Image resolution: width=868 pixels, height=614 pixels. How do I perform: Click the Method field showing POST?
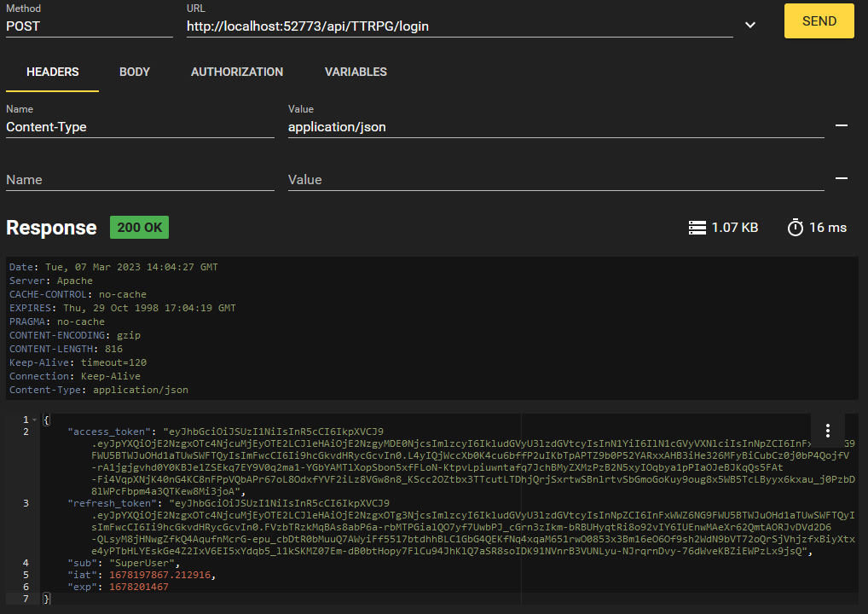[x=89, y=26]
